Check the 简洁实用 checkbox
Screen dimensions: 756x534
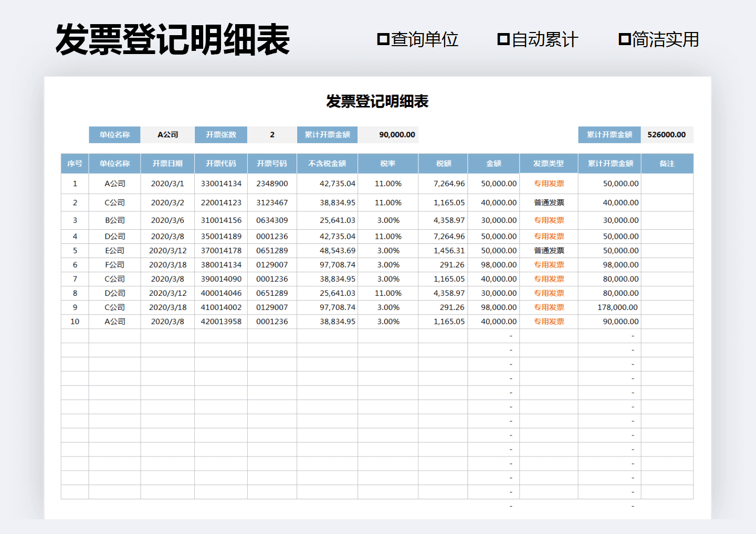[x=624, y=38]
